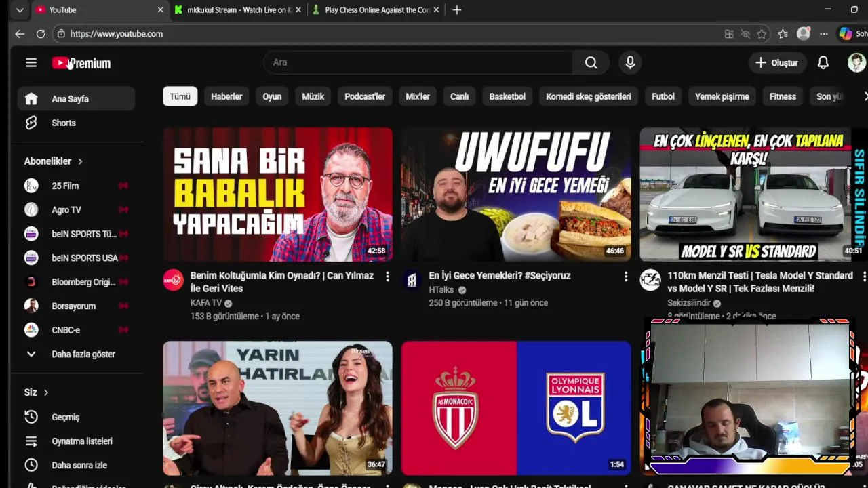The image size is (868, 488).
Task: Open browser settings and more menu
Action: click(x=824, y=34)
